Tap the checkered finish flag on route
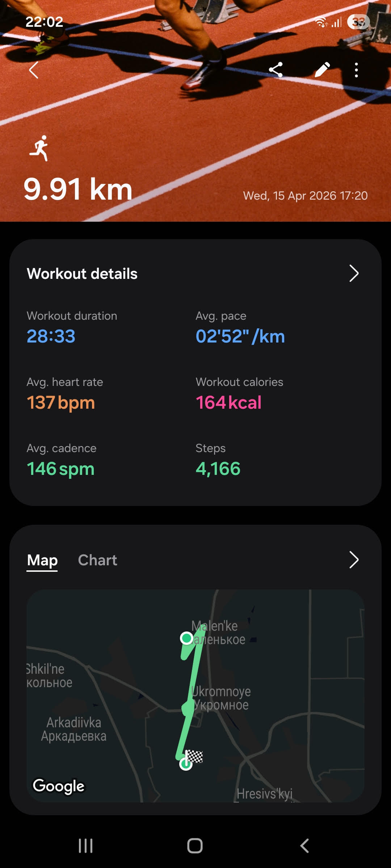The image size is (391, 868). coord(194,756)
